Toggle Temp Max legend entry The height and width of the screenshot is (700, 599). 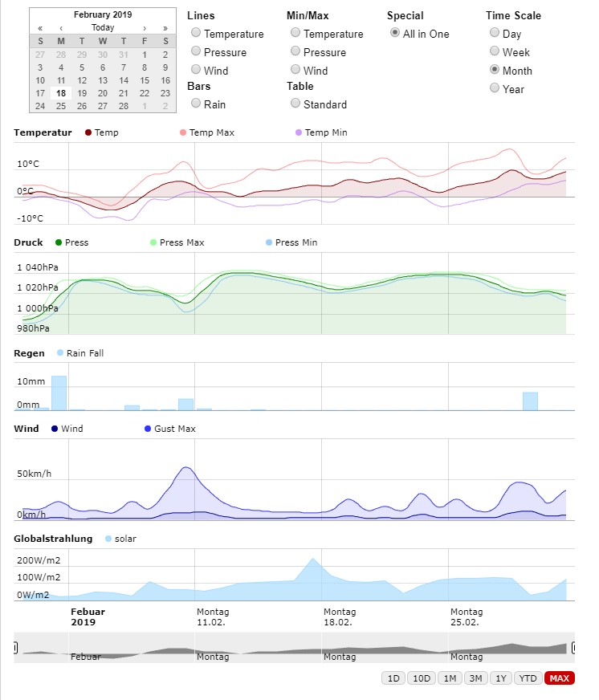point(207,132)
